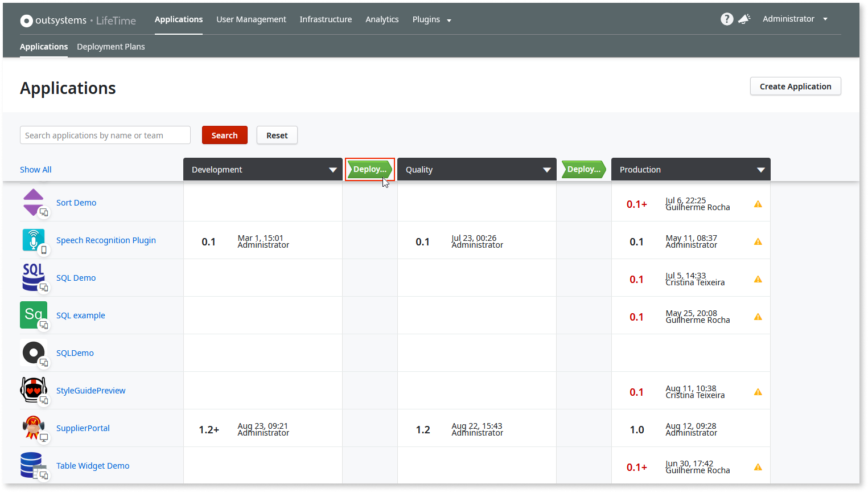The height and width of the screenshot is (492, 868).
Task: Select the SupplierPortal application icon
Action: tap(34, 428)
